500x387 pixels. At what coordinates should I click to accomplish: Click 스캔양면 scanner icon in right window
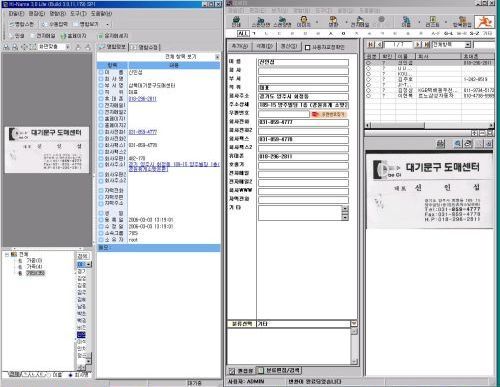282,22
